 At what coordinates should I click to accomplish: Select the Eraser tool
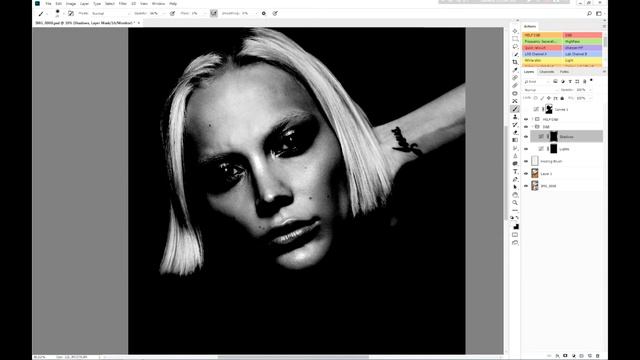tap(515, 132)
